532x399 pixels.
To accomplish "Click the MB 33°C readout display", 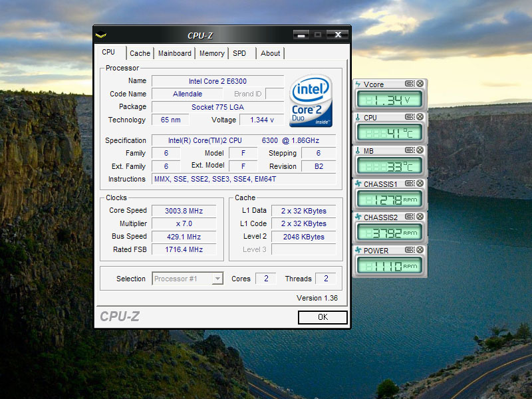I will point(390,166).
